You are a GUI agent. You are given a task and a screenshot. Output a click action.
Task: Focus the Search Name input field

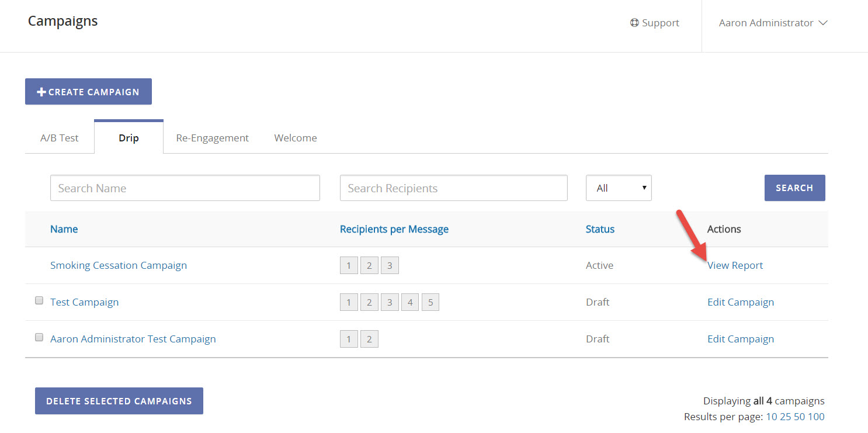(x=185, y=188)
